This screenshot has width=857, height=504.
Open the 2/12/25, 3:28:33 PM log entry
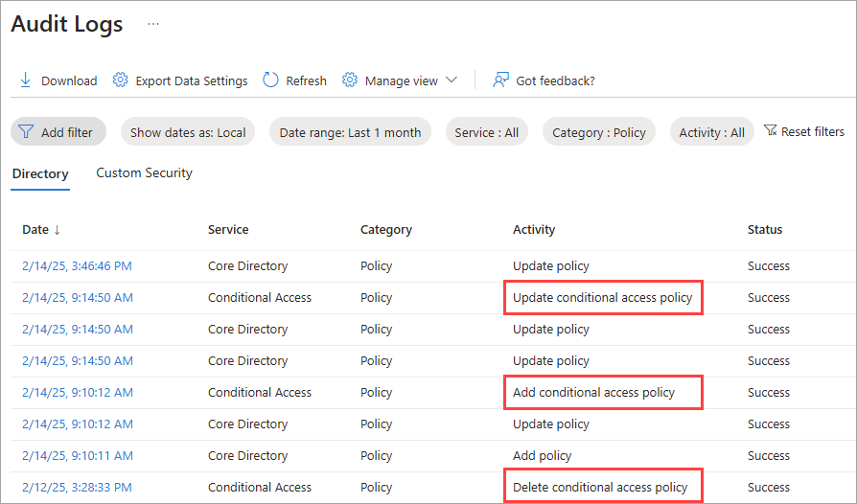77,488
